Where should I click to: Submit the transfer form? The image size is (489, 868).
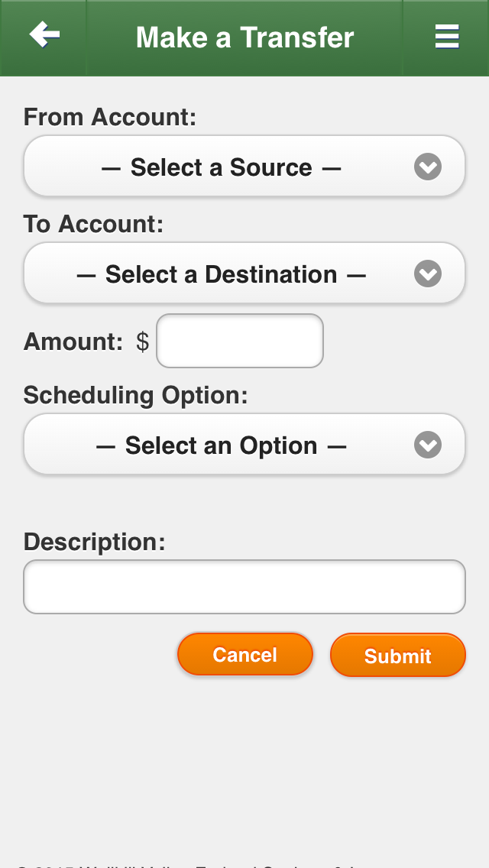397,656
